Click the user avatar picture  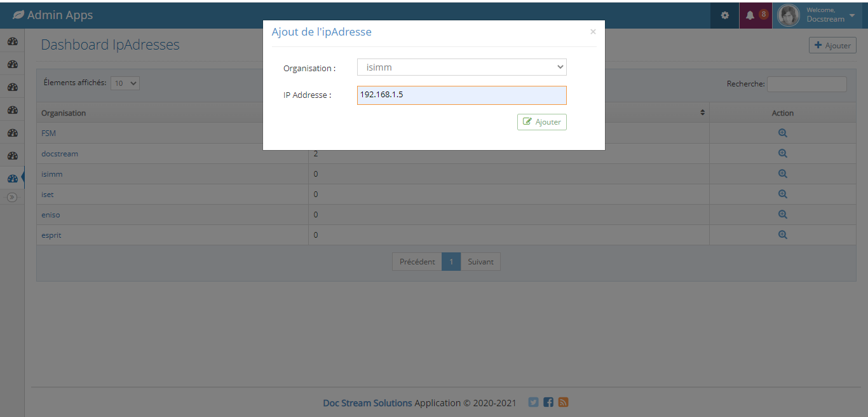789,15
